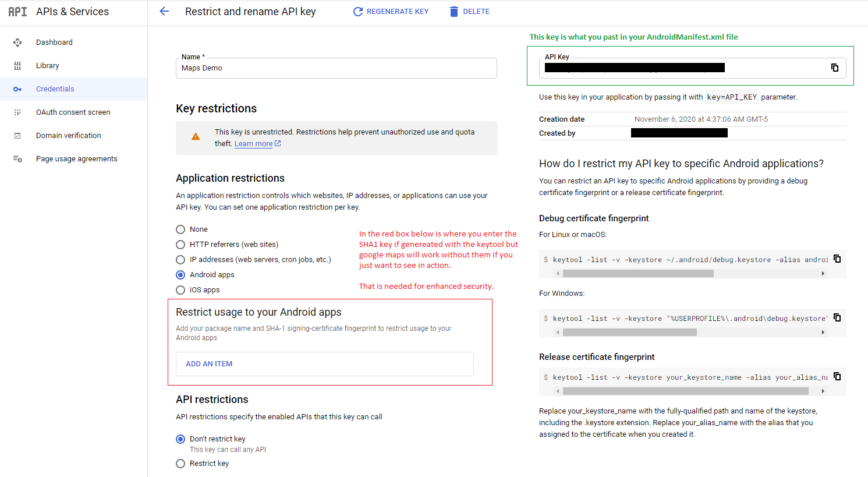The image size is (868, 477).
Task: Click external link icon beside Learn more
Action: click(278, 143)
